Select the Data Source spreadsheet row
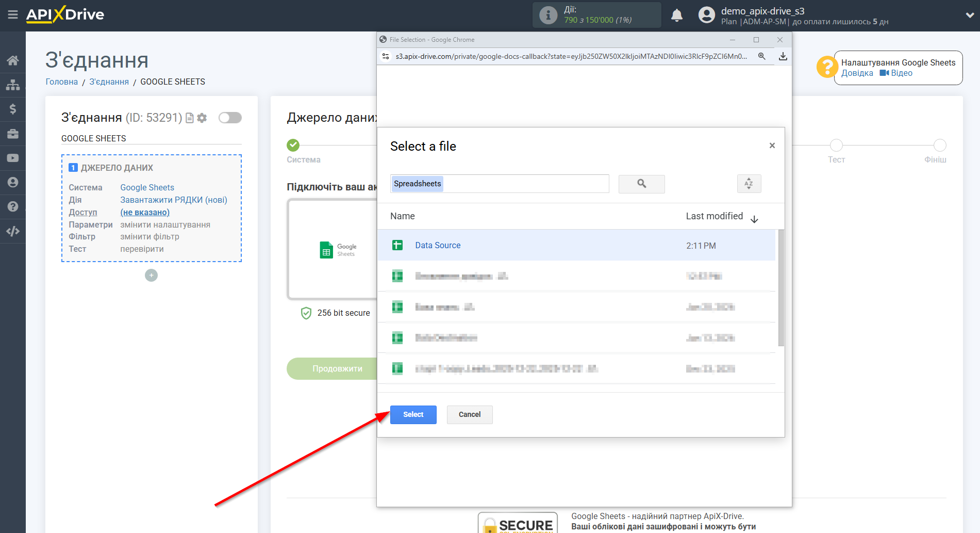Screen dimensions: 980x533 tap(437, 245)
